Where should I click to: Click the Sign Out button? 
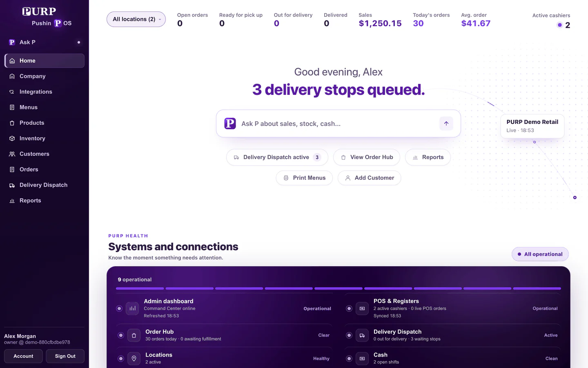(65, 356)
